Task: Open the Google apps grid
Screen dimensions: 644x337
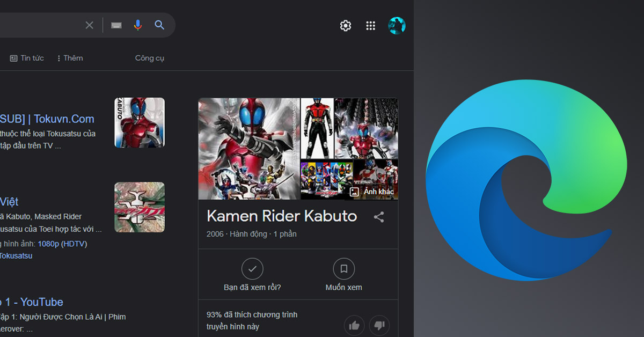Action: 370,25
